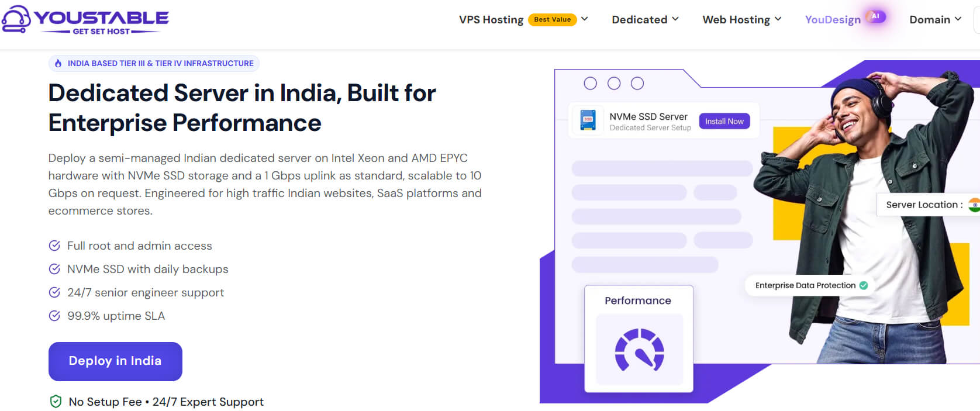Click the NVMe SSD Server label
The width and height of the screenshot is (980, 411).
(x=648, y=116)
